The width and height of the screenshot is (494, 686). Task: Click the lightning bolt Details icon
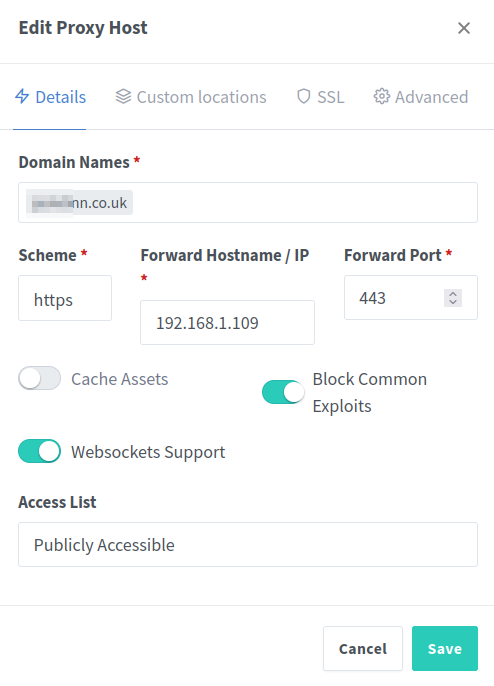22,96
